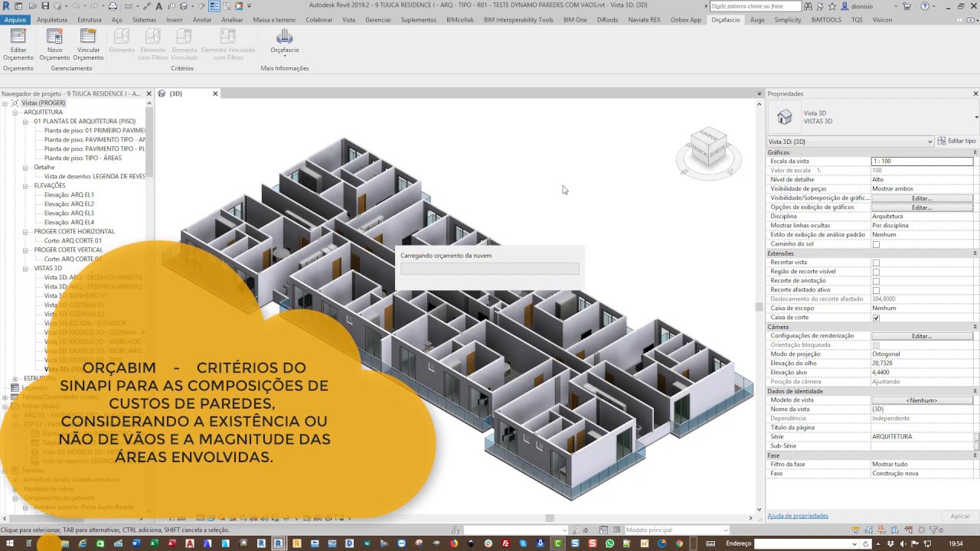The width and height of the screenshot is (980, 551).
Task: Collapse the ELEVAÇÕES tree node
Action: (x=25, y=185)
